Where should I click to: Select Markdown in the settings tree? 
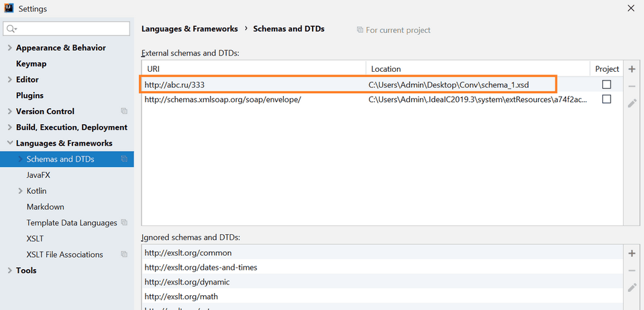(x=45, y=207)
